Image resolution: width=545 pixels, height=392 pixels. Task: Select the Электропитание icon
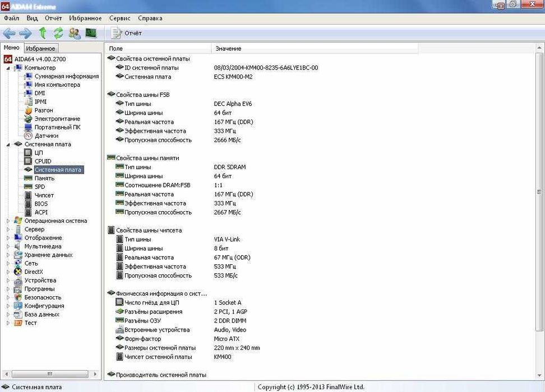tap(28, 119)
